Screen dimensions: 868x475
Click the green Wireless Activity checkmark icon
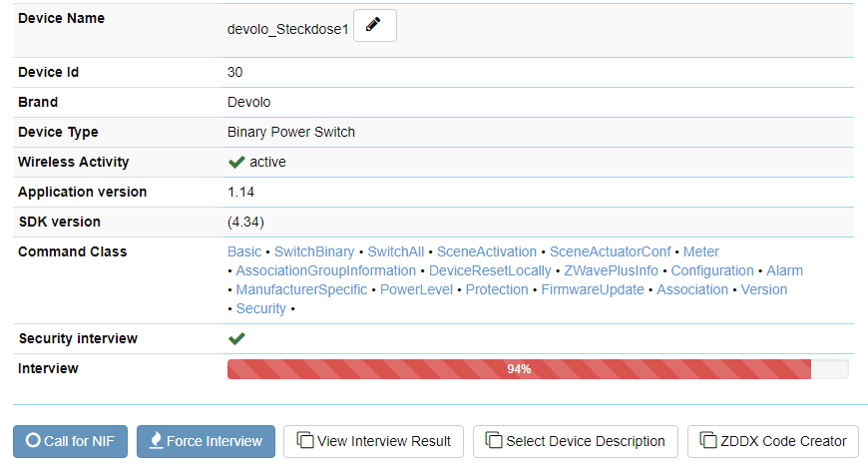236,162
